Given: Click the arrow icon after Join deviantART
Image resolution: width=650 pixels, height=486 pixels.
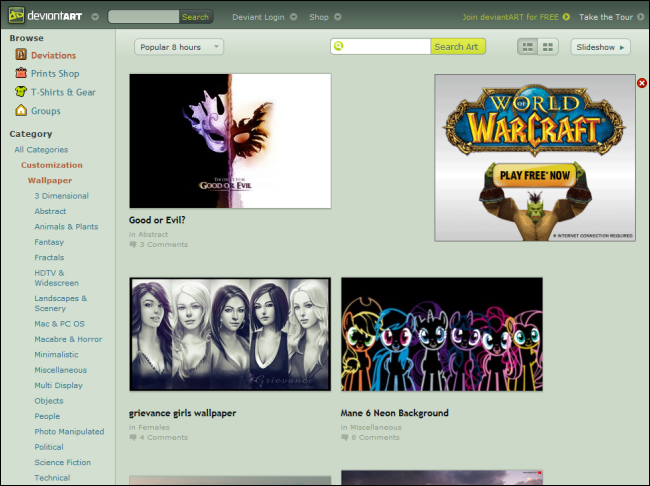Looking at the screenshot, I should 566,17.
